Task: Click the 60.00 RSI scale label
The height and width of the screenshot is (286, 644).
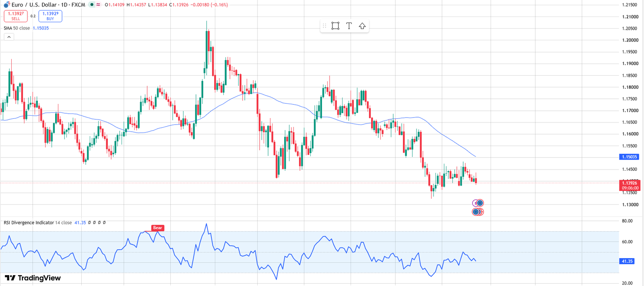Action: click(x=627, y=242)
